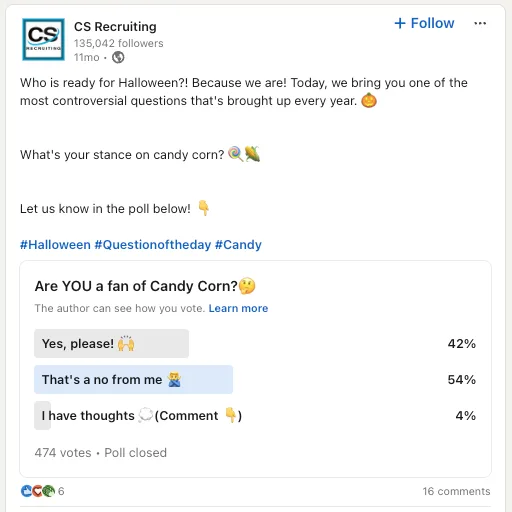Open the 16 comments link
Image resolution: width=512 pixels, height=512 pixels.
coord(456,491)
